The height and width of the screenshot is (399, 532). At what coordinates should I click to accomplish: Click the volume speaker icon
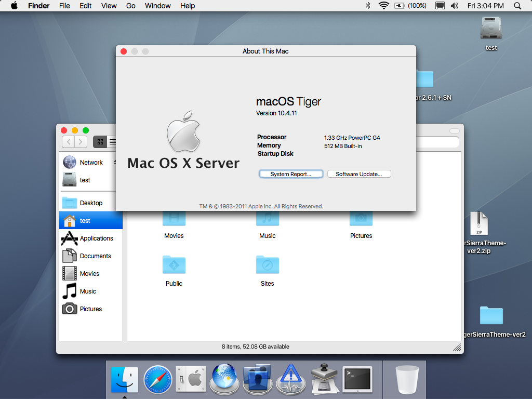[x=454, y=6]
